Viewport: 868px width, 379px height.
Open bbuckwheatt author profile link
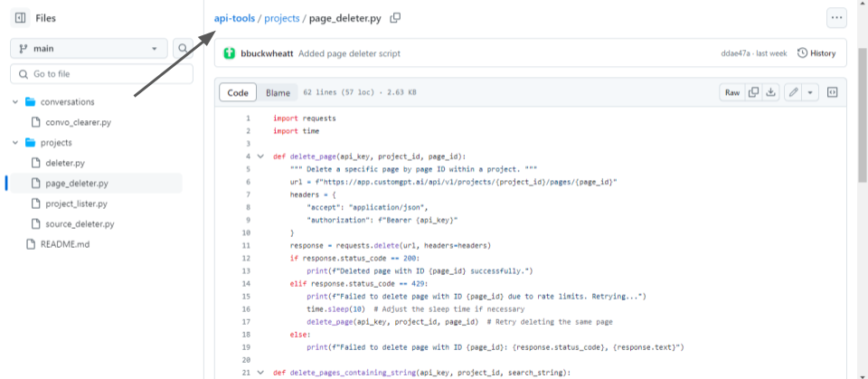267,53
